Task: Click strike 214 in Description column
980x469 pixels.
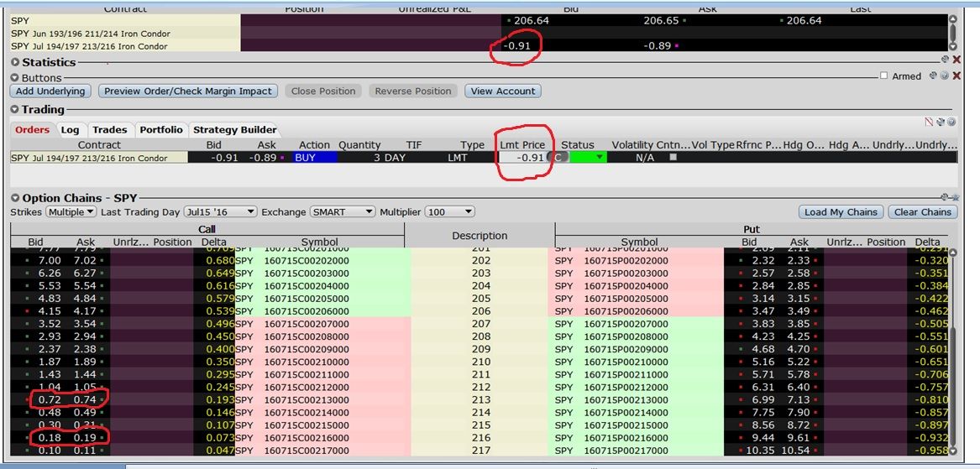Action: [x=480, y=412]
